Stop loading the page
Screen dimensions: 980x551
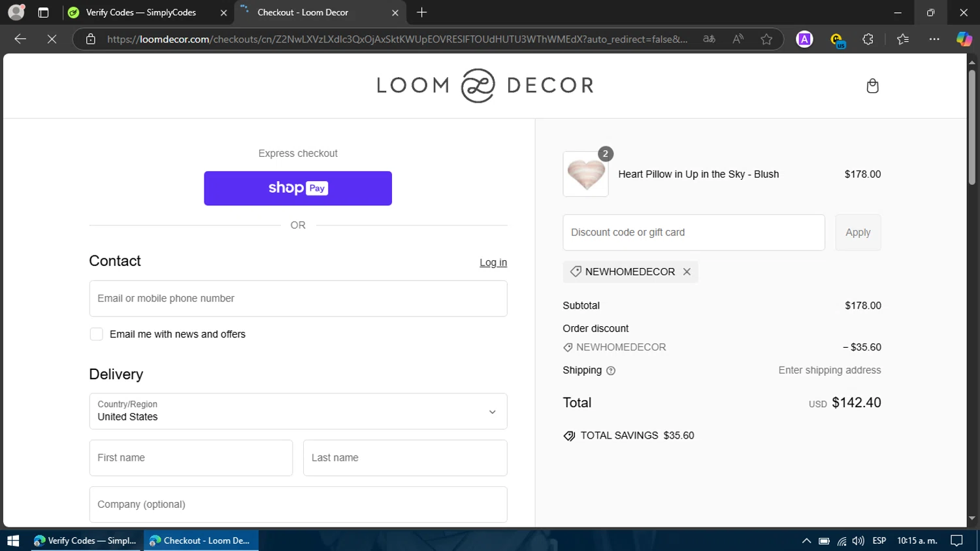[x=52, y=39]
